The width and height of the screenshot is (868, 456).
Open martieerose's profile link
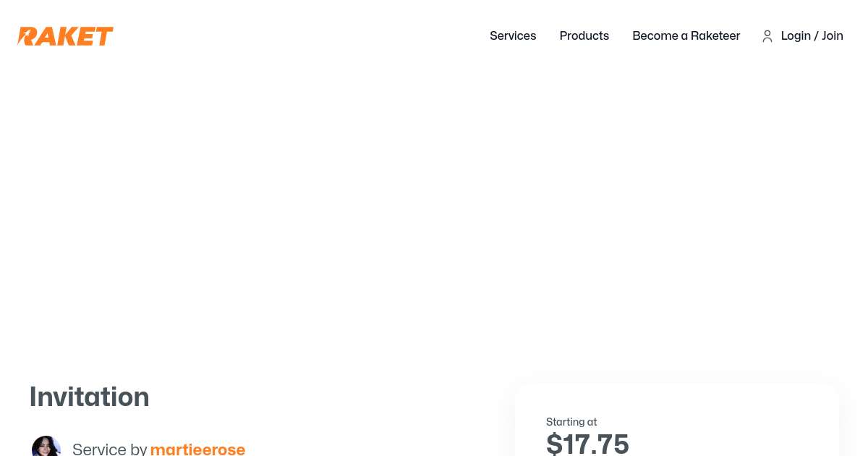(x=197, y=449)
